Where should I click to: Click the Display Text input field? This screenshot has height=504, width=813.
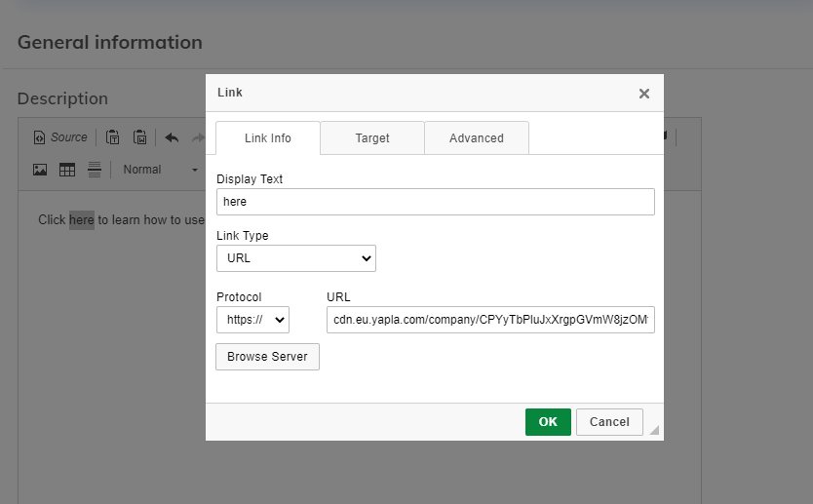point(435,202)
